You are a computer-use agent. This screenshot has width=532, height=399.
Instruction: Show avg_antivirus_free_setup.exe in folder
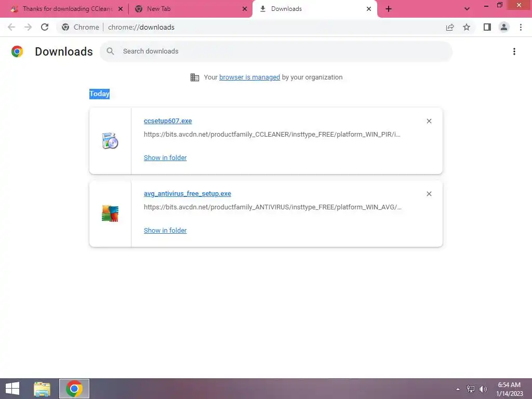165,230
